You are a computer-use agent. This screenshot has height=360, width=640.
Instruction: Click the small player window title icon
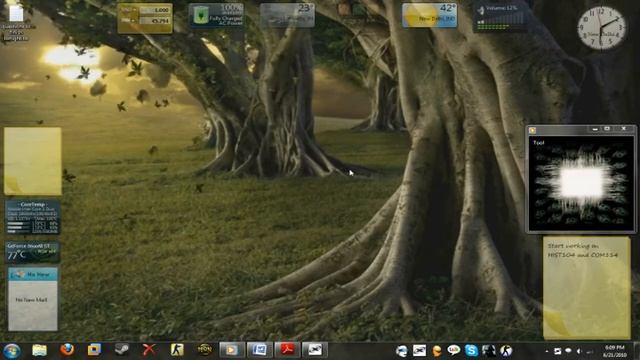532,130
